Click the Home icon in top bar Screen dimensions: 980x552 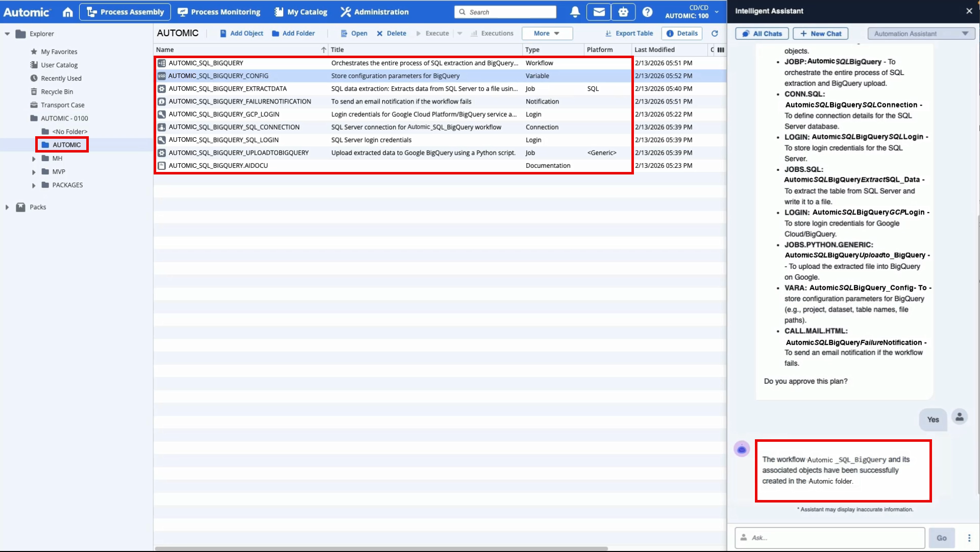tap(68, 12)
